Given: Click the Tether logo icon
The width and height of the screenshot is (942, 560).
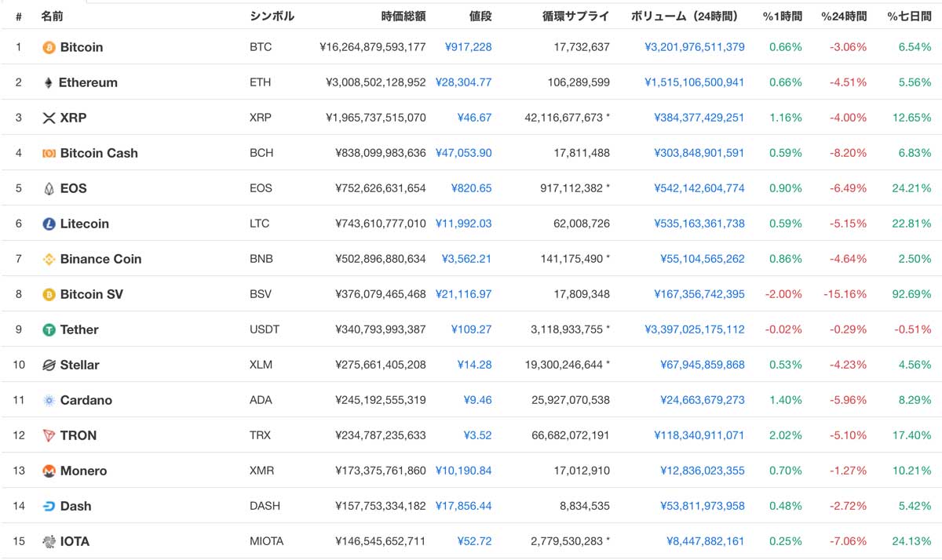Looking at the screenshot, I should click(49, 329).
